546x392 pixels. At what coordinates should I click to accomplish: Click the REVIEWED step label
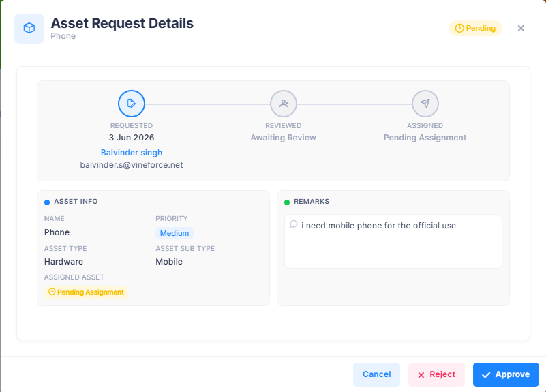[x=283, y=125]
